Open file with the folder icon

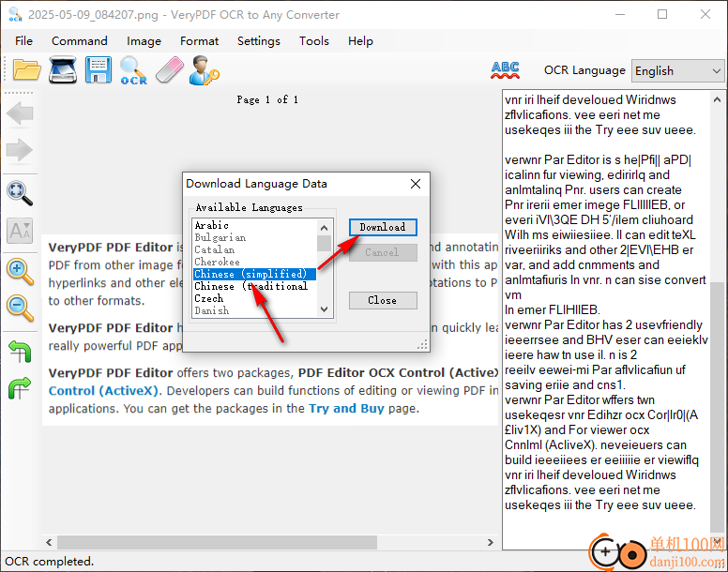27,70
